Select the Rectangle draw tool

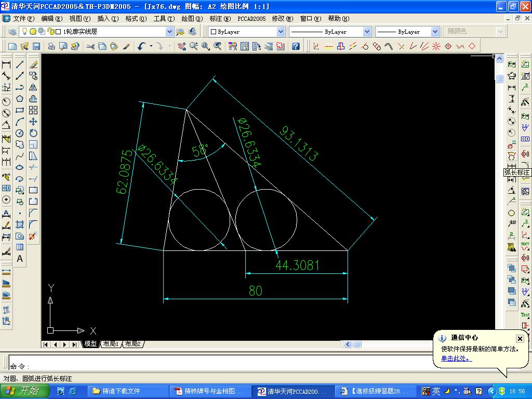pos(20,110)
